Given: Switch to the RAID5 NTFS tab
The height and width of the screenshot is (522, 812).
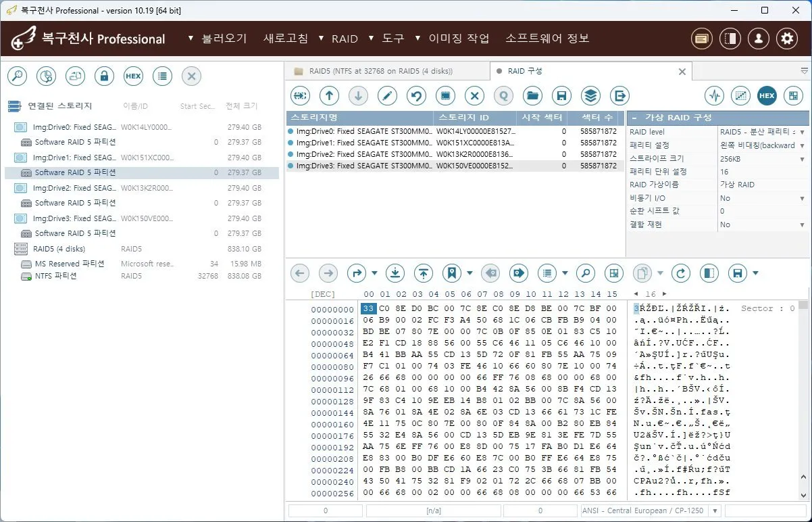Looking at the screenshot, I should click(x=386, y=71).
